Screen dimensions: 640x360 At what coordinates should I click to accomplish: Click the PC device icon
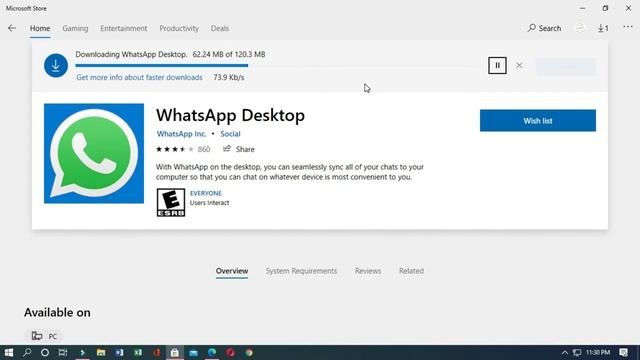tap(37, 336)
